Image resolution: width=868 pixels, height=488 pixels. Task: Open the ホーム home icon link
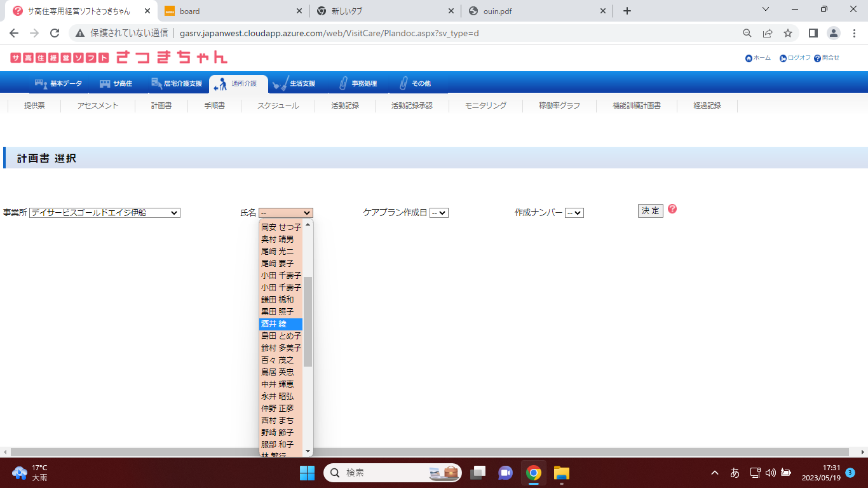(749, 58)
